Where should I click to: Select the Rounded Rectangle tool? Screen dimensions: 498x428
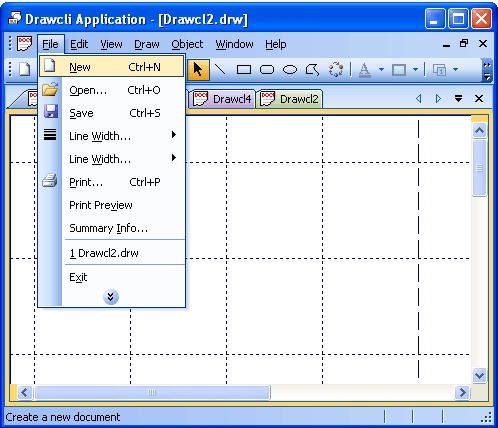point(267,70)
